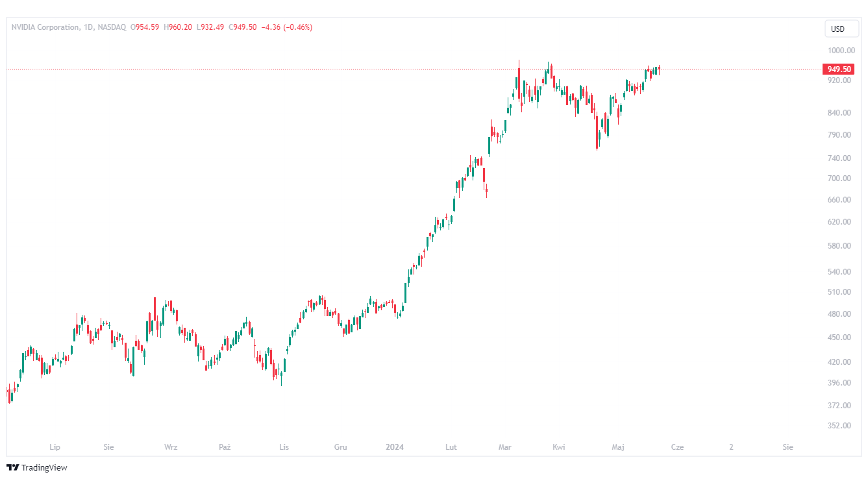Click the Mar month label on time axis
Screen dimensions: 868x479
pos(505,447)
